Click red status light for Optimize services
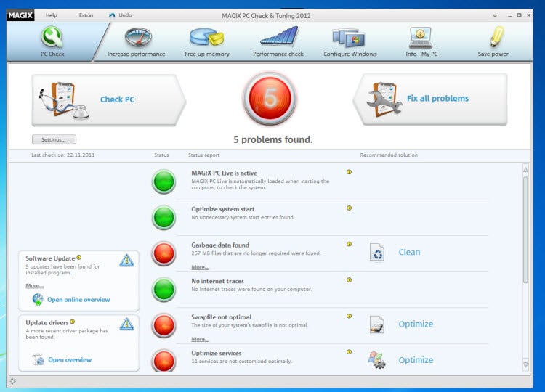545x392 pixels. pos(163,360)
